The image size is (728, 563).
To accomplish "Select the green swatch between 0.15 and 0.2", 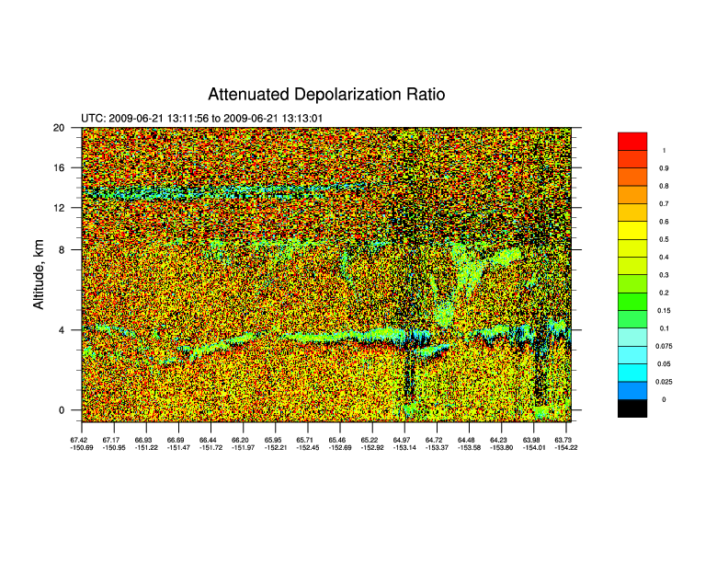I will (632, 302).
